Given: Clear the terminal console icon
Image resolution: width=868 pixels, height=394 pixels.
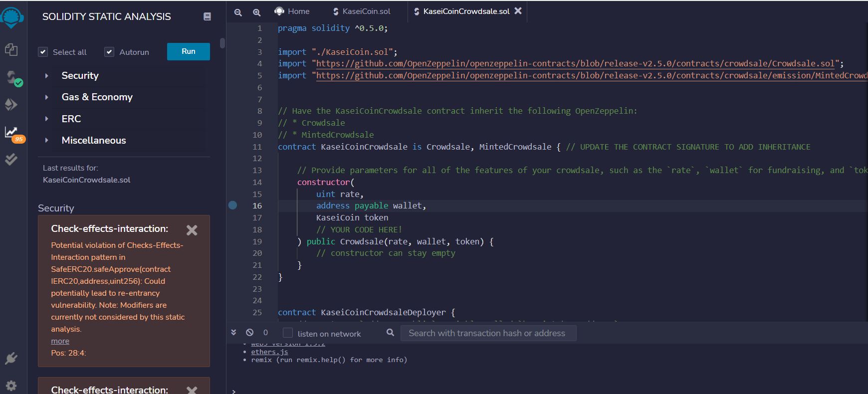Looking at the screenshot, I should coord(249,332).
